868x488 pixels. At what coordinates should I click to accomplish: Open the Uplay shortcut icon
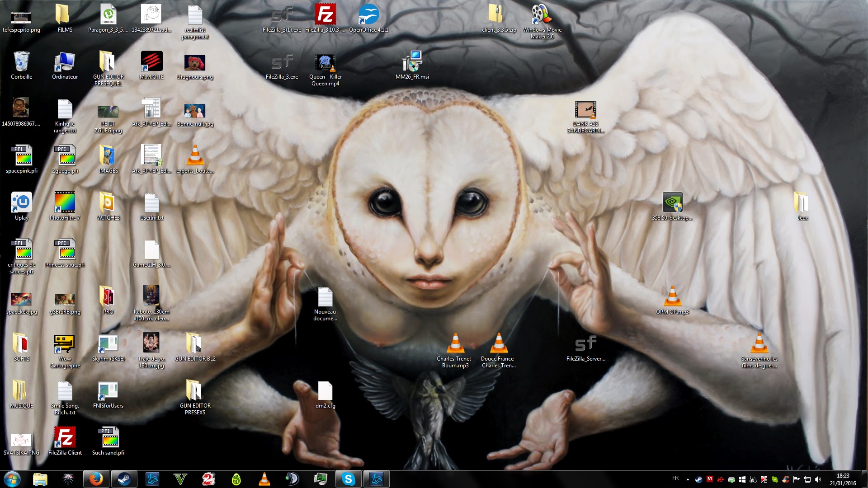click(x=21, y=206)
